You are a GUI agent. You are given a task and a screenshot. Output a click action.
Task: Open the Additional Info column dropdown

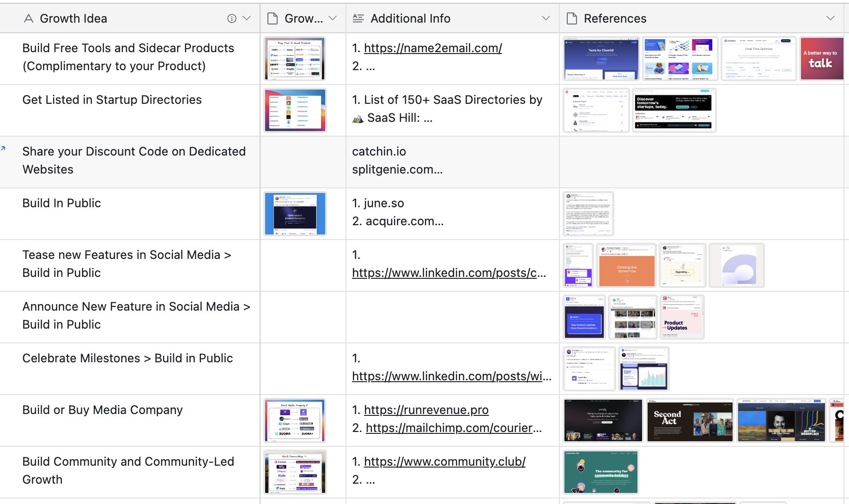[546, 18]
